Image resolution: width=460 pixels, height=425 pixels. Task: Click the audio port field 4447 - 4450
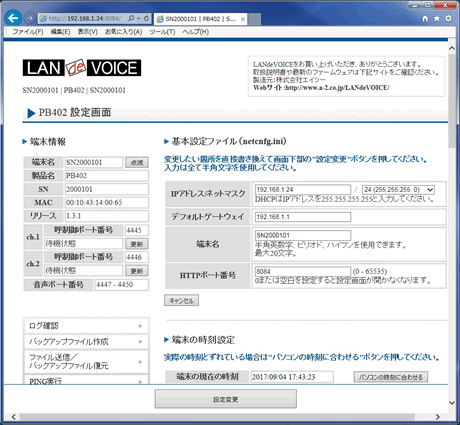point(122,285)
